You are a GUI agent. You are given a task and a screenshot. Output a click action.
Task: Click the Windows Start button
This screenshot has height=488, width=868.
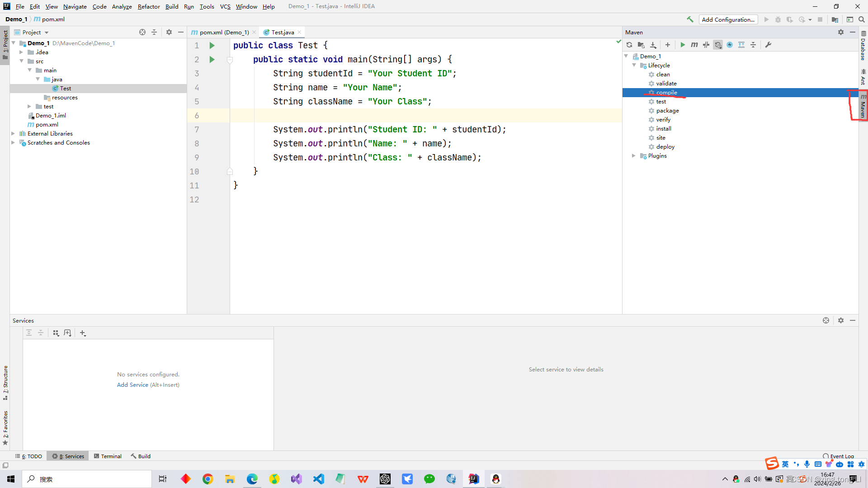[11, 479]
